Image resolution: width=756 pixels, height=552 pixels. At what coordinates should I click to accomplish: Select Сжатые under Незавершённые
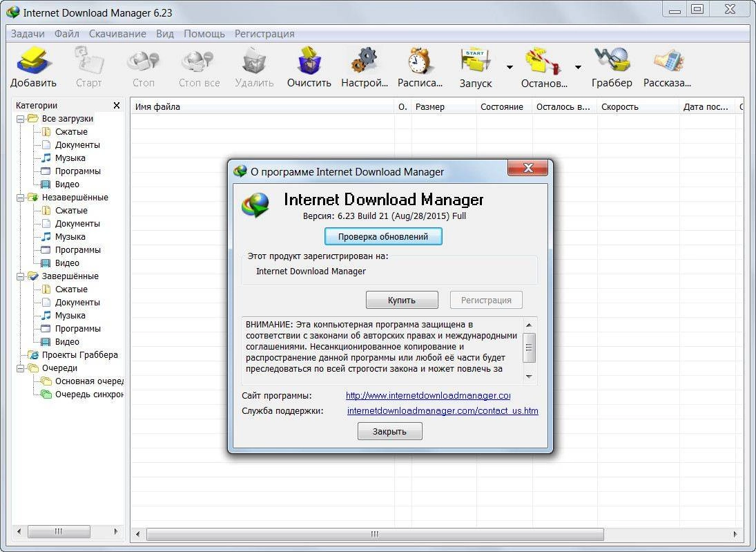(71, 211)
